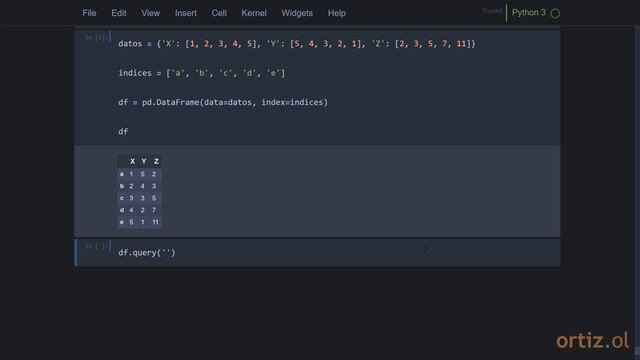Viewport: 640px width, 360px height.
Task: Click the Trusted notebook indicator
Action: point(492,11)
